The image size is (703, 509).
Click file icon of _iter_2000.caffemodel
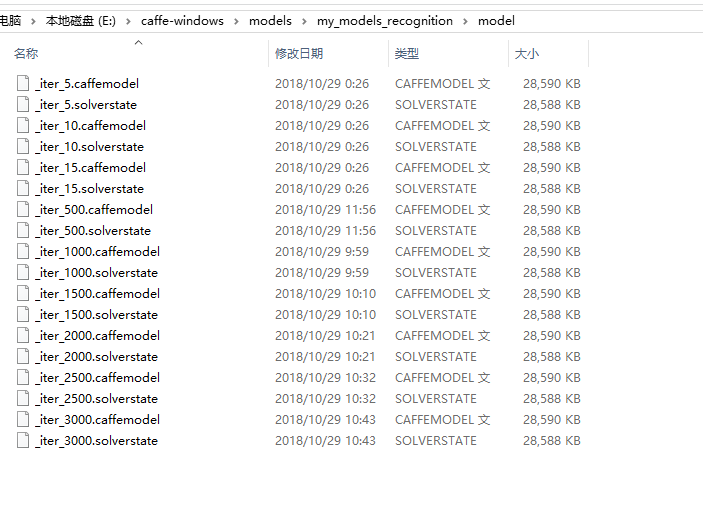click(x=23, y=336)
